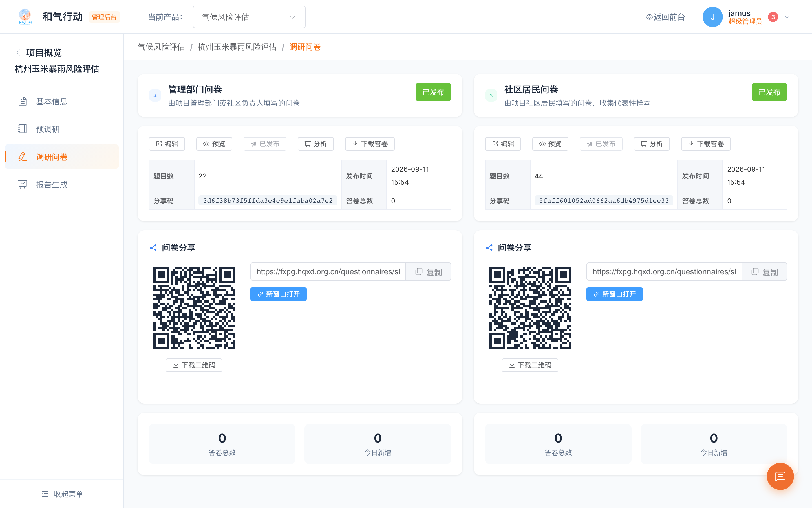Collapse the sidebar with 收起菜单

62,494
